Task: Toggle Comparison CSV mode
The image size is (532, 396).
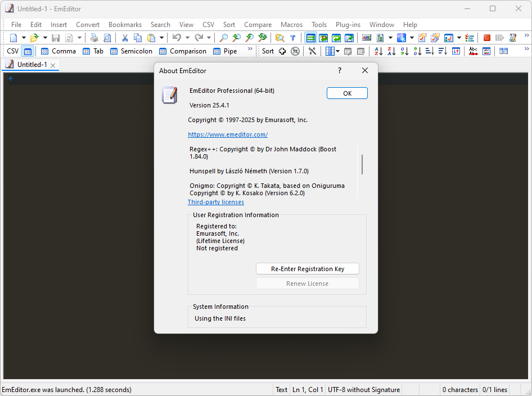Action: point(183,51)
